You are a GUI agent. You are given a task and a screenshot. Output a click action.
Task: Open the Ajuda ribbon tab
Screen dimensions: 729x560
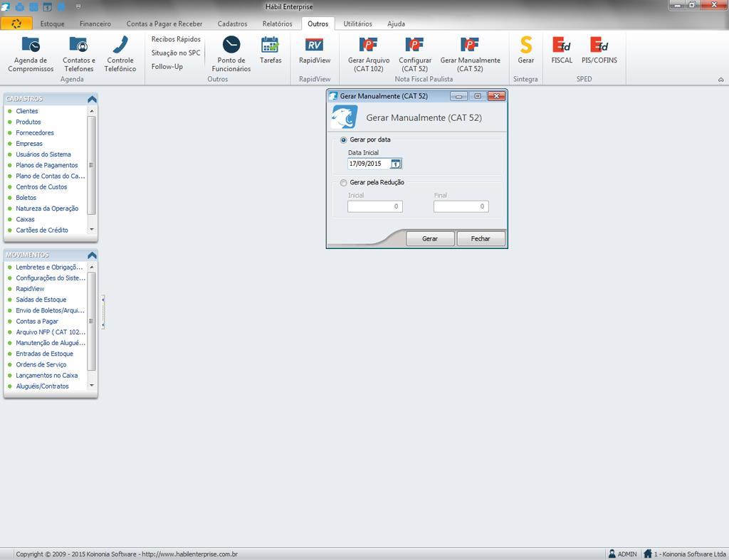[x=396, y=23]
